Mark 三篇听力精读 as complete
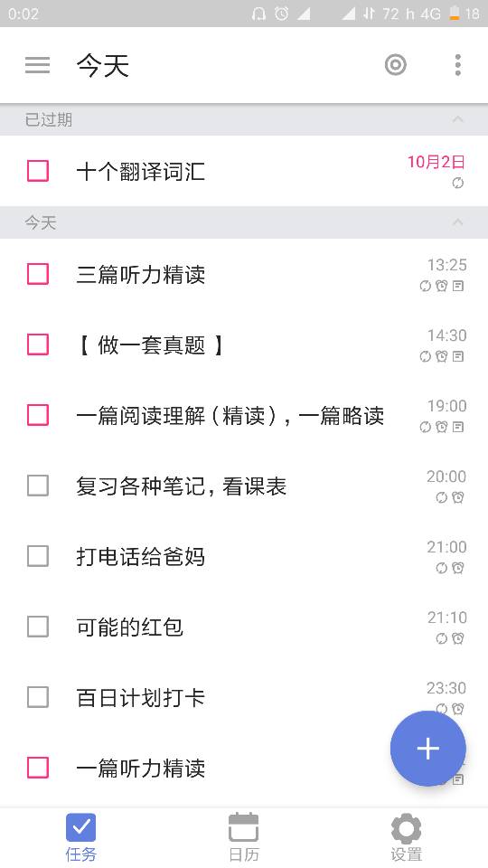The width and height of the screenshot is (488, 868). tap(38, 274)
